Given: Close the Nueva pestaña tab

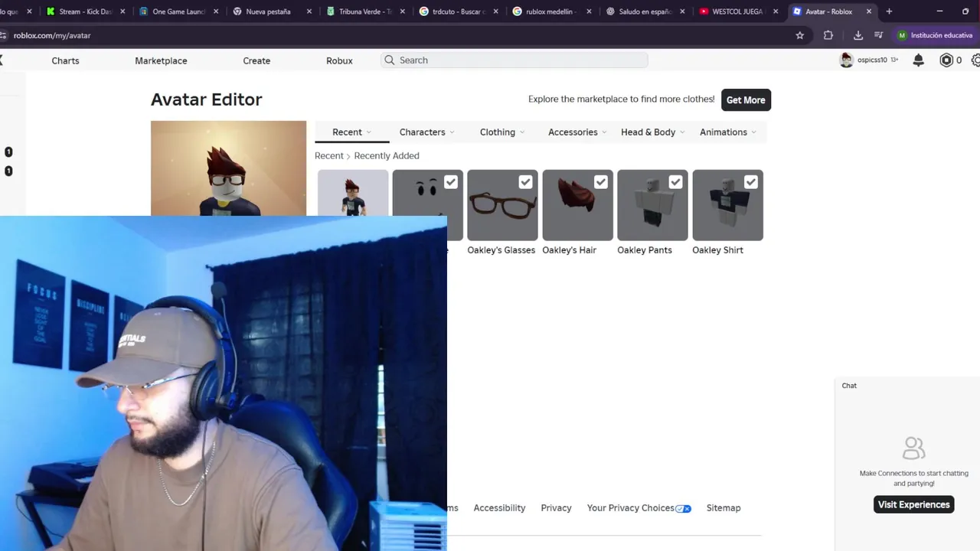Looking at the screenshot, I should point(309,11).
